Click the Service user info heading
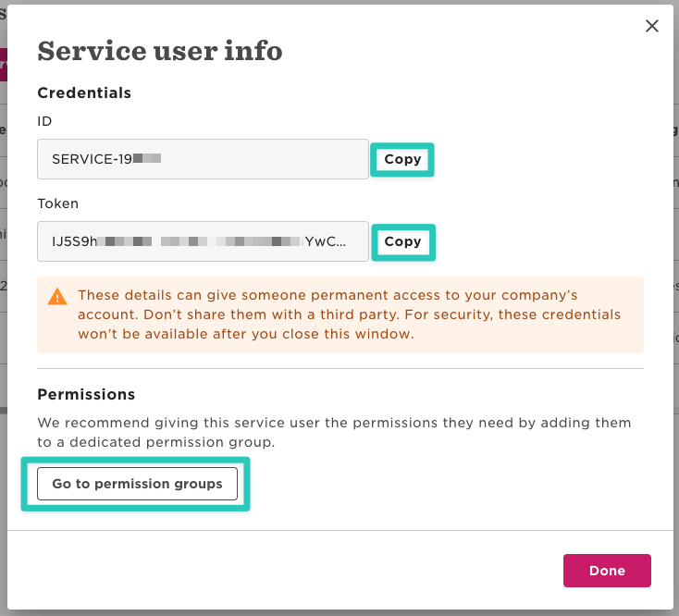The width and height of the screenshot is (679, 616). 159,51
